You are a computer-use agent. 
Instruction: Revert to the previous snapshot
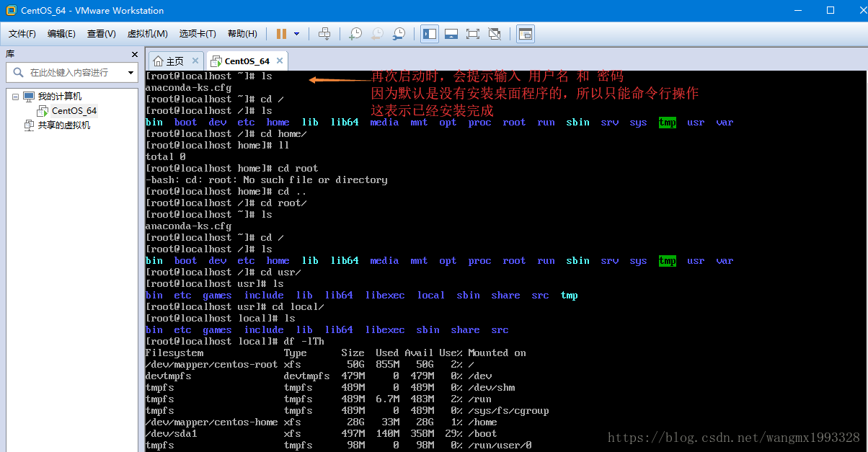click(377, 34)
